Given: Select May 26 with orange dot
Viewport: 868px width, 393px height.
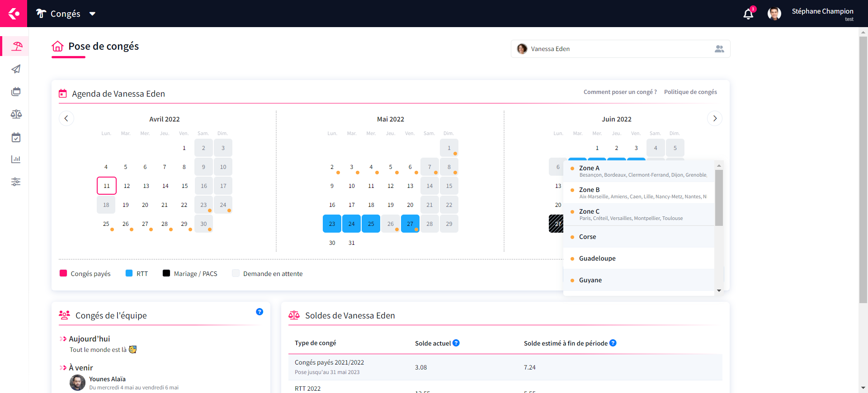Looking at the screenshot, I should (391, 224).
